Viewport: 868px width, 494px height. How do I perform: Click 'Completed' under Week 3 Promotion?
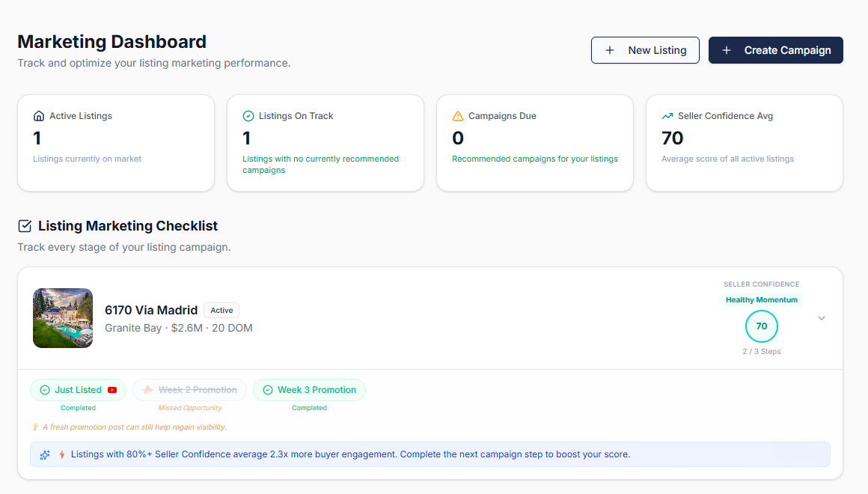(x=310, y=408)
